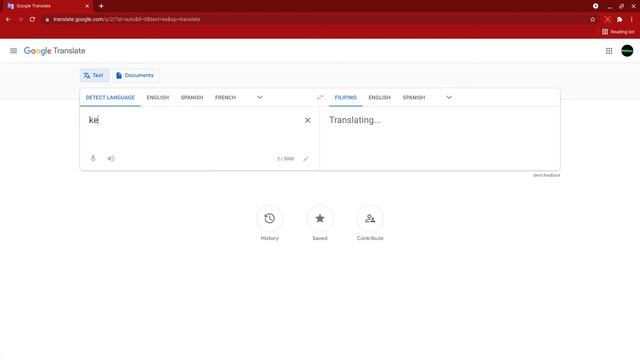The image size is (640, 360).
Task: Click the red extension icon in toolbar
Action: click(x=607, y=19)
